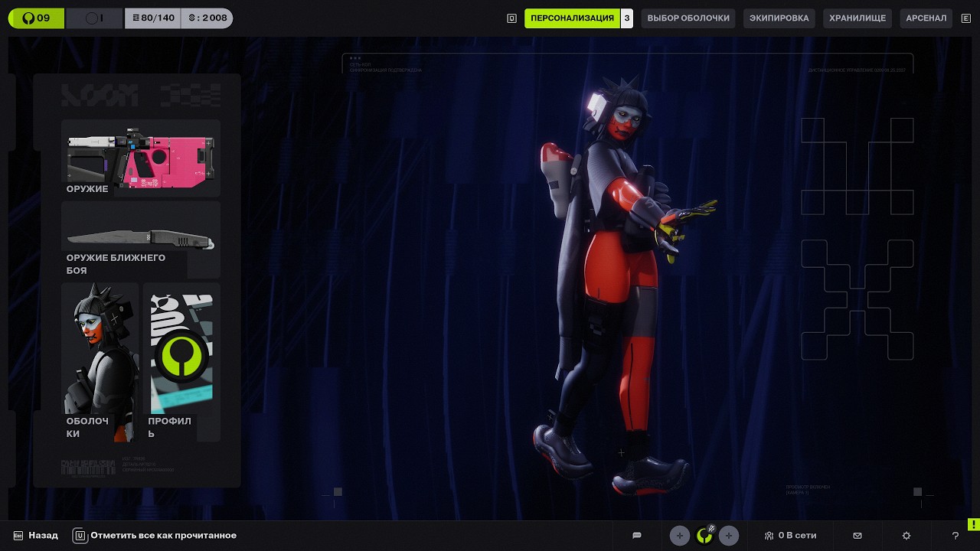Add squad member with right plus slot

coord(729,536)
